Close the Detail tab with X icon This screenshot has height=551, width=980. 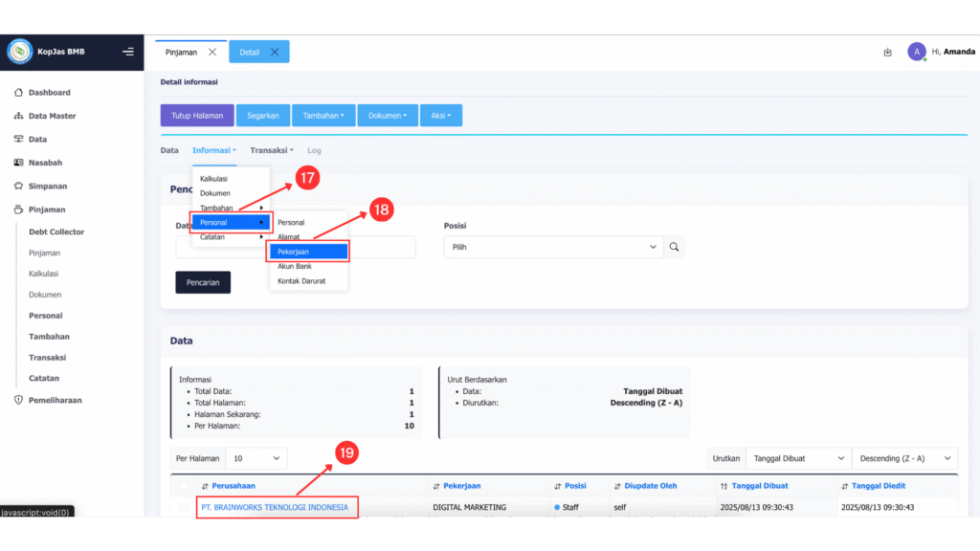(x=275, y=52)
